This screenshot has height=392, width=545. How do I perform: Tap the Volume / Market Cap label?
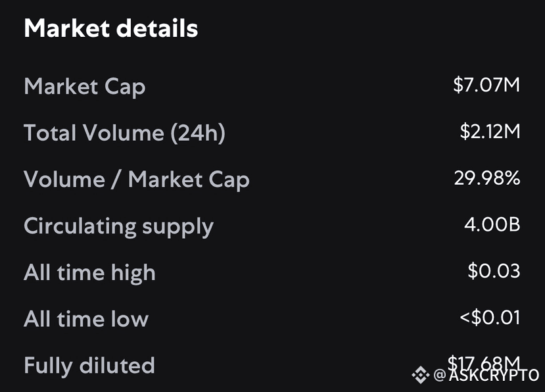tap(137, 180)
